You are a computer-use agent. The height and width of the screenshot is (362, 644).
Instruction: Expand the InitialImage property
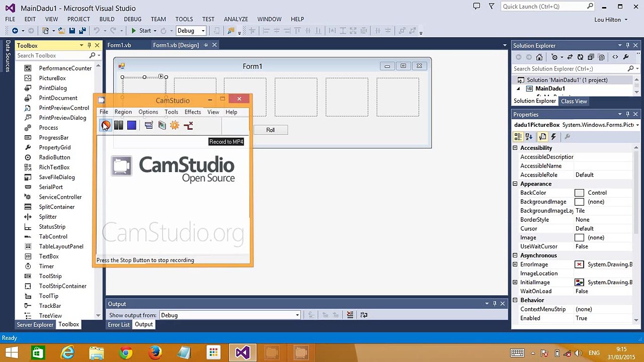click(515, 283)
